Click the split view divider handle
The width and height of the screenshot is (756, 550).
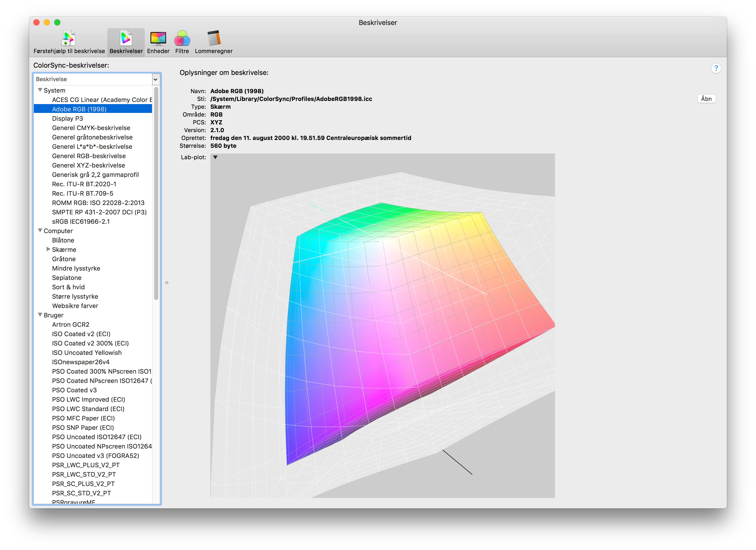pyautogui.click(x=167, y=283)
